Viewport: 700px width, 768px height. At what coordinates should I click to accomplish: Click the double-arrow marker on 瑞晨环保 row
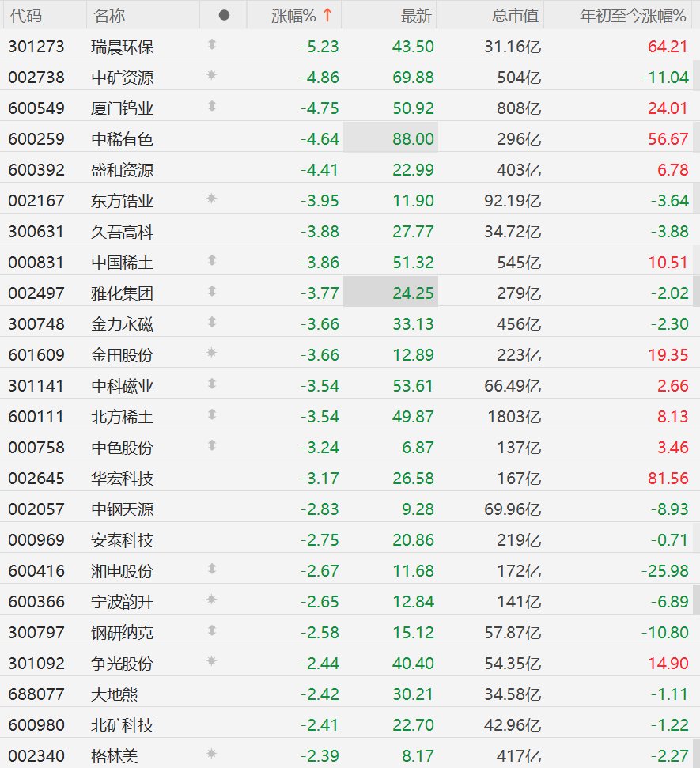point(212,44)
